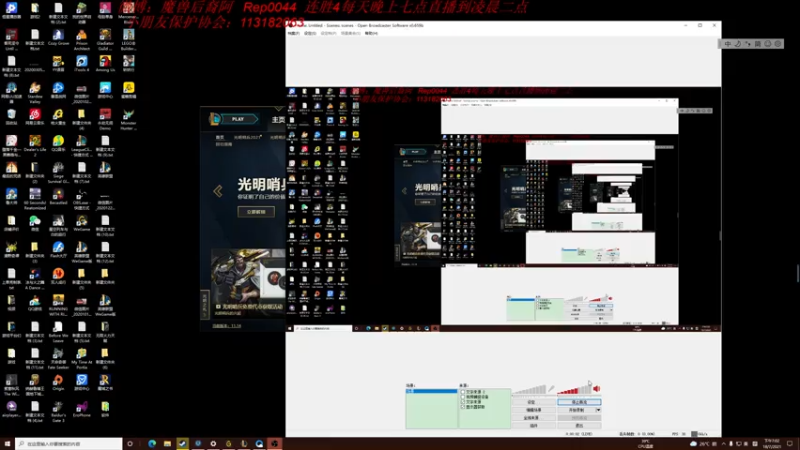Click the PLAY button in League client
This screenshot has height=450, width=800.
click(238, 119)
